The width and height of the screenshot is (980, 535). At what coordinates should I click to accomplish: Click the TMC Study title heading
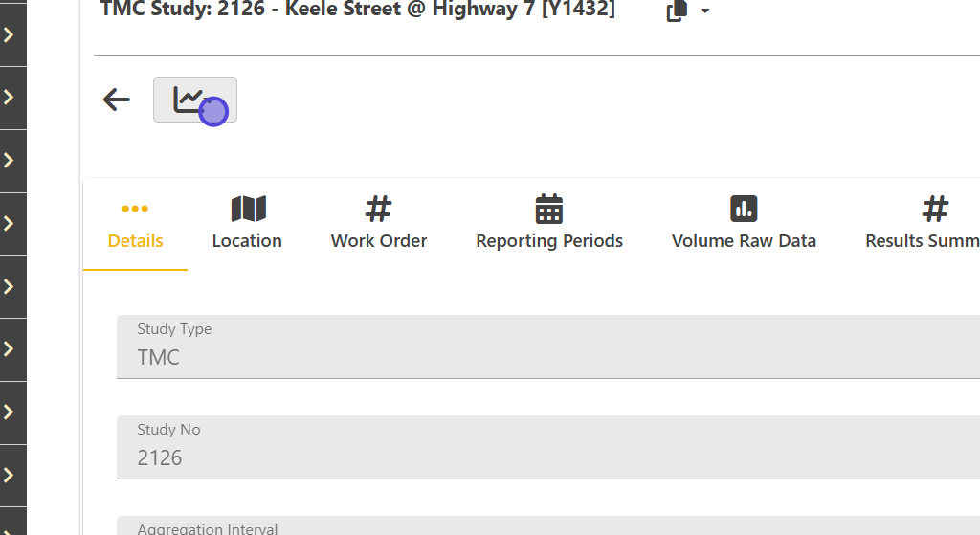point(357,10)
